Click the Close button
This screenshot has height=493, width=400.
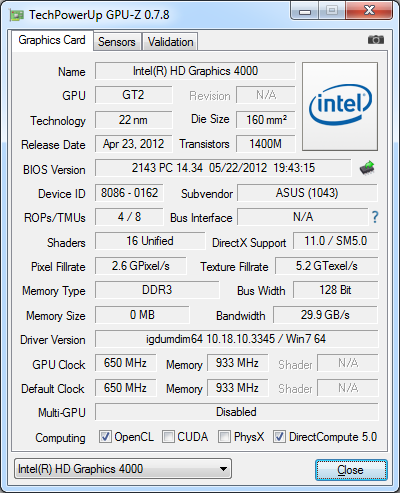351,470
